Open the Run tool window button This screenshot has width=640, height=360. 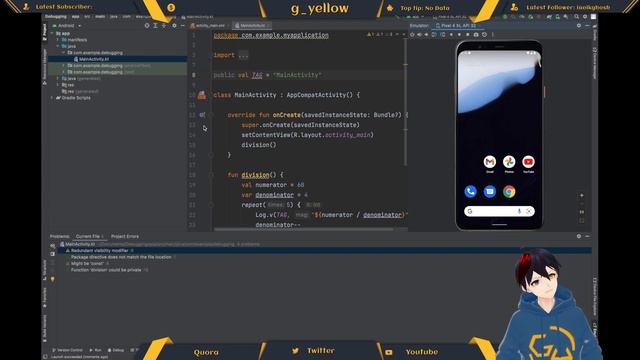95,350
